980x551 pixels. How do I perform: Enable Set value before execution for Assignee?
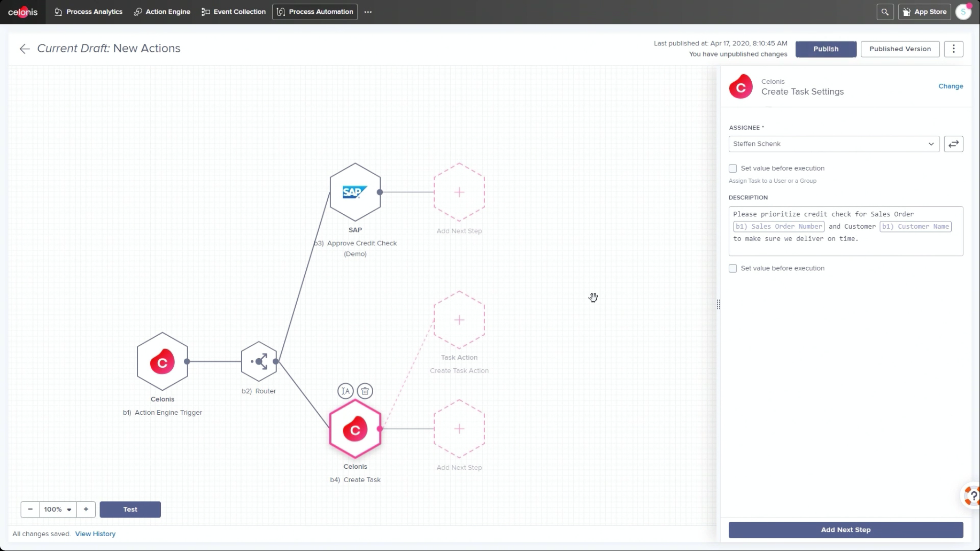point(733,168)
